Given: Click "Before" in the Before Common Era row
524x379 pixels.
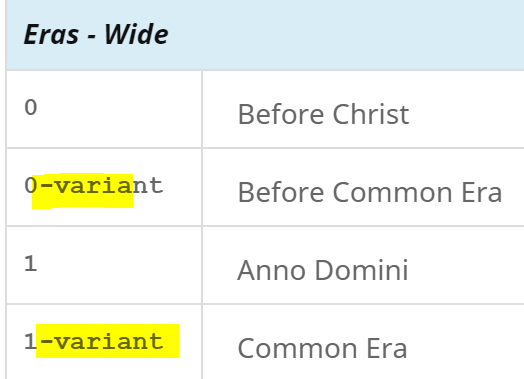Looking at the screenshot, I should (281, 193).
